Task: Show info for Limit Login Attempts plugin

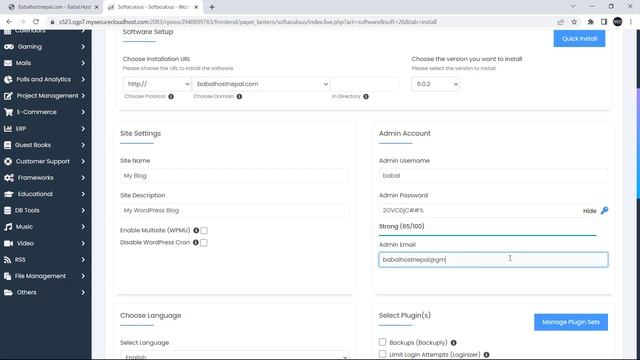Action: point(486,355)
